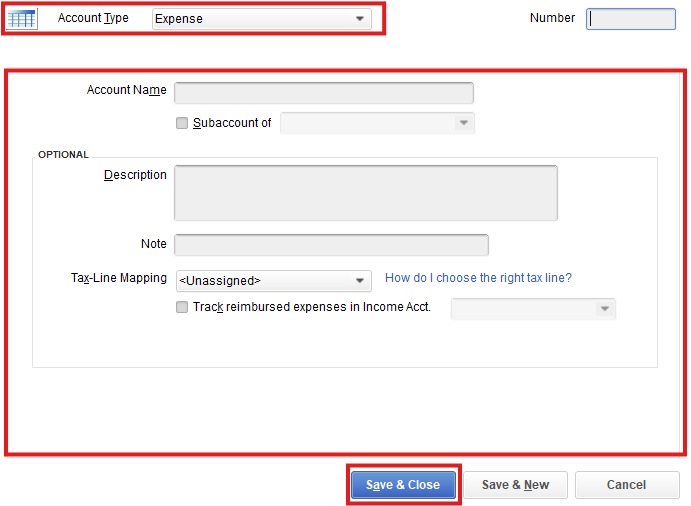
Task: Type in the Account Name field
Action: click(323, 93)
